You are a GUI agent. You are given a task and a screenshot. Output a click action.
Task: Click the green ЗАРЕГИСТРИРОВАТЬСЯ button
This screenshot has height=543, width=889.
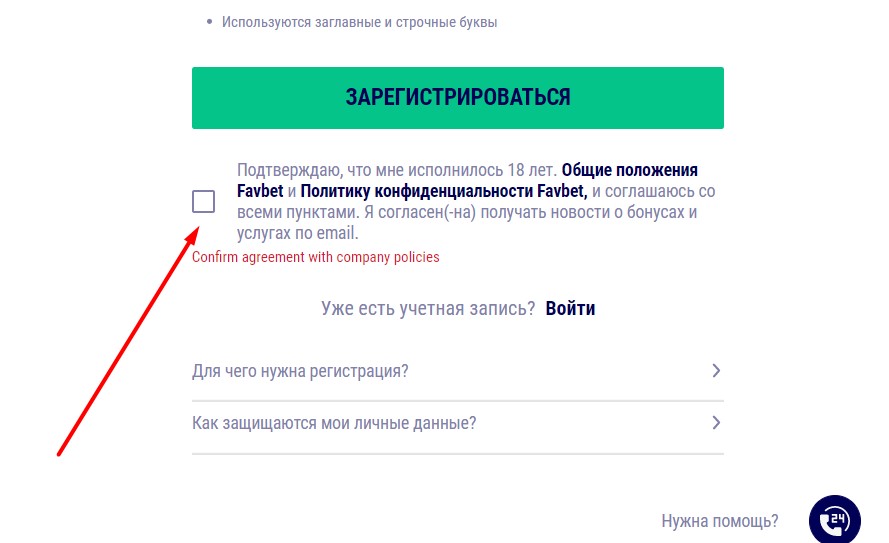point(458,97)
